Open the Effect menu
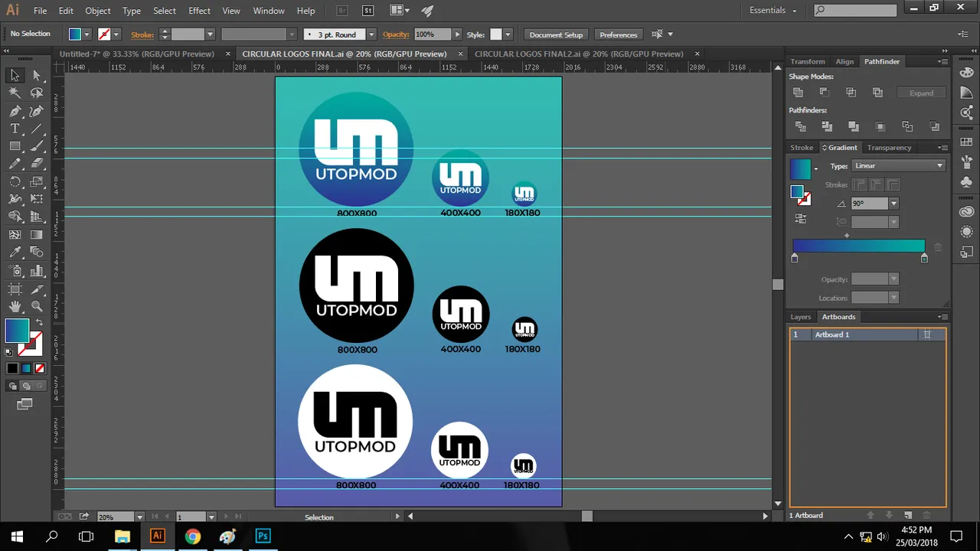The image size is (980, 551). tap(199, 11)
